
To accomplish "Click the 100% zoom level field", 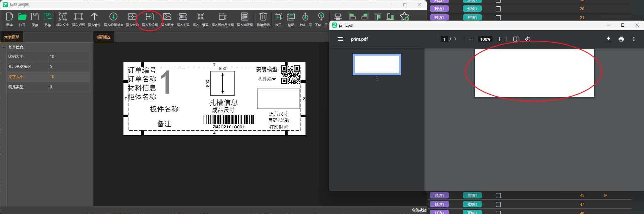I will pyautogui.click(x=485, y=39).
